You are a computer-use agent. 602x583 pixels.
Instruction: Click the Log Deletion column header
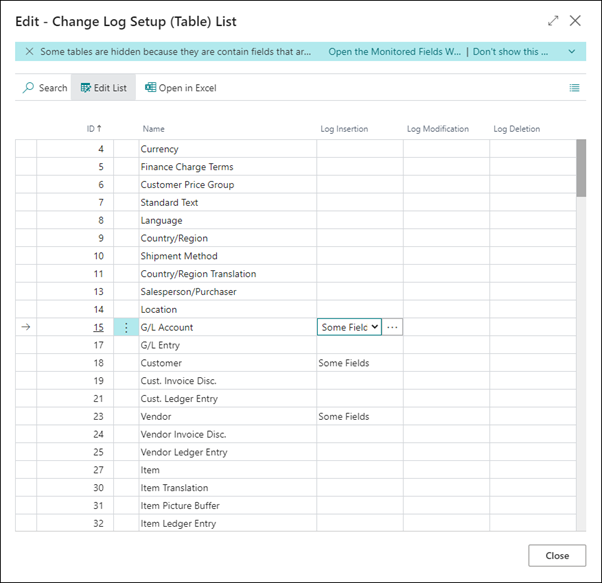(517, 129)
